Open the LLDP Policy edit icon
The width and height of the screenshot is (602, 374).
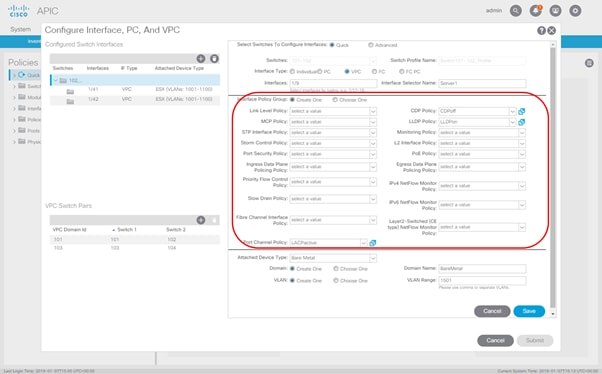tap(521, 122)
